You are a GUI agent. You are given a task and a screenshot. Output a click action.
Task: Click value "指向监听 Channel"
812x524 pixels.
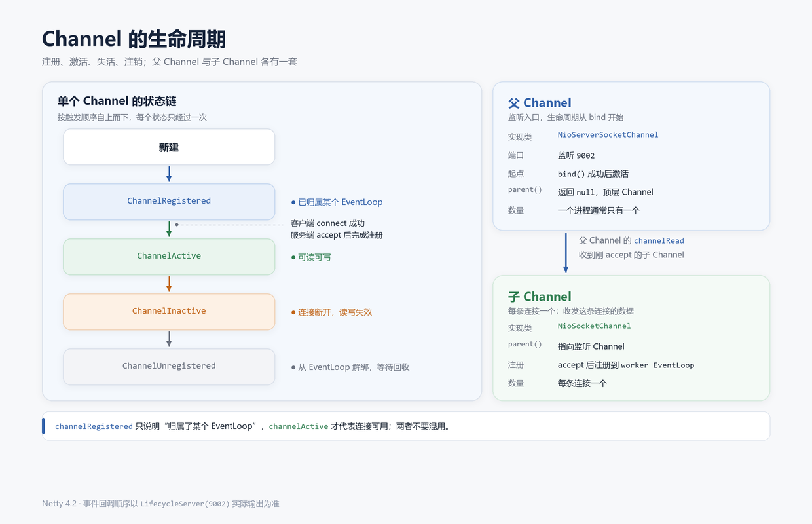[591, 347]
